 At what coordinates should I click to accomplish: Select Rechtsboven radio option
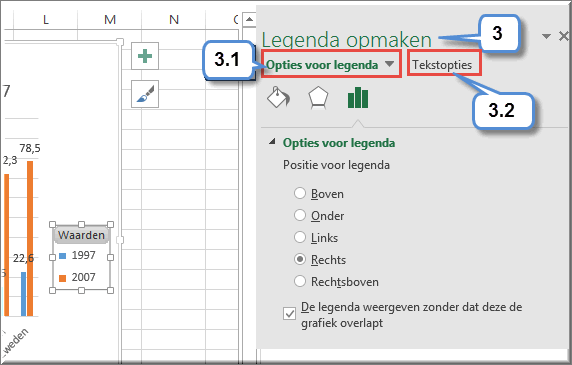300,281
